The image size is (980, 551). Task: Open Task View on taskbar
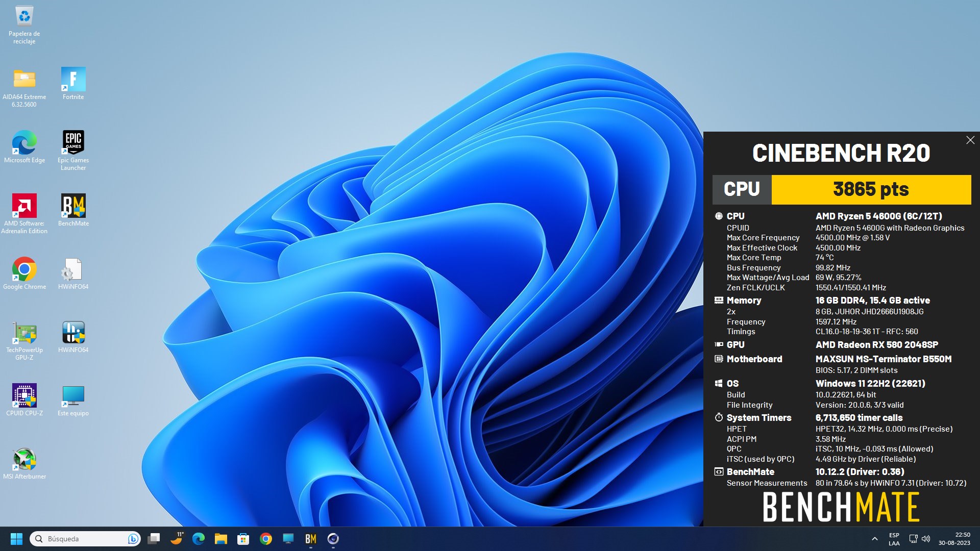[x=154, y=539]
